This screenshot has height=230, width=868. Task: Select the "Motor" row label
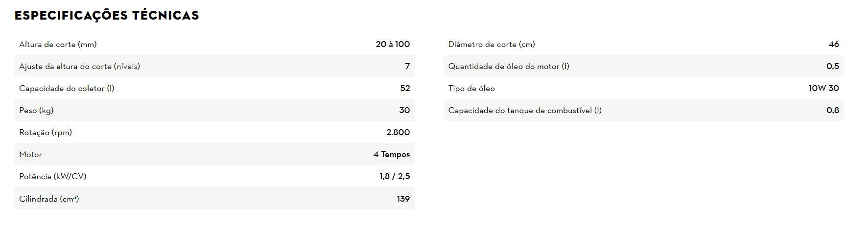point(30,154)
